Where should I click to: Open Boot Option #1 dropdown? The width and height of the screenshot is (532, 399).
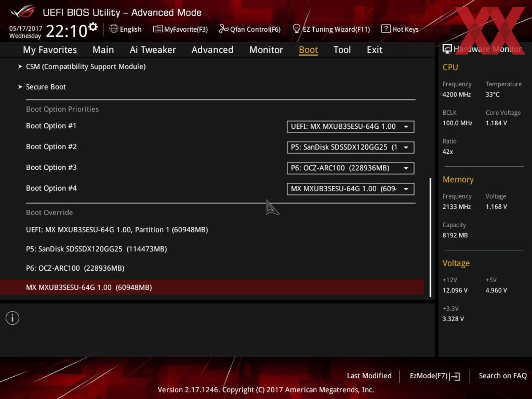point(350,126)
